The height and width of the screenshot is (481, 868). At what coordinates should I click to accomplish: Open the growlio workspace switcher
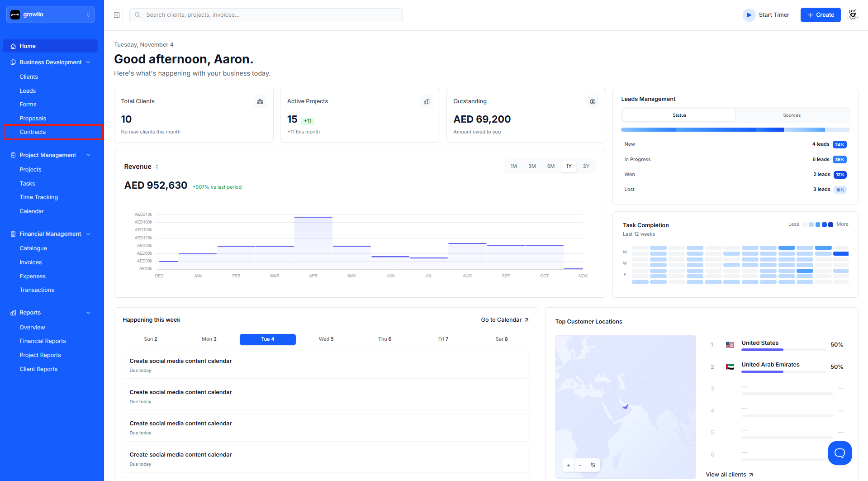pos(51,14)
